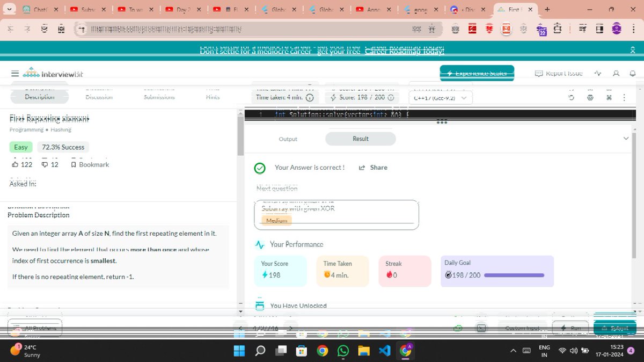The height and width of the screenshot is (362, 644).
Task: Click the info icon next to Time taken
Action: [x=310, y=98]
